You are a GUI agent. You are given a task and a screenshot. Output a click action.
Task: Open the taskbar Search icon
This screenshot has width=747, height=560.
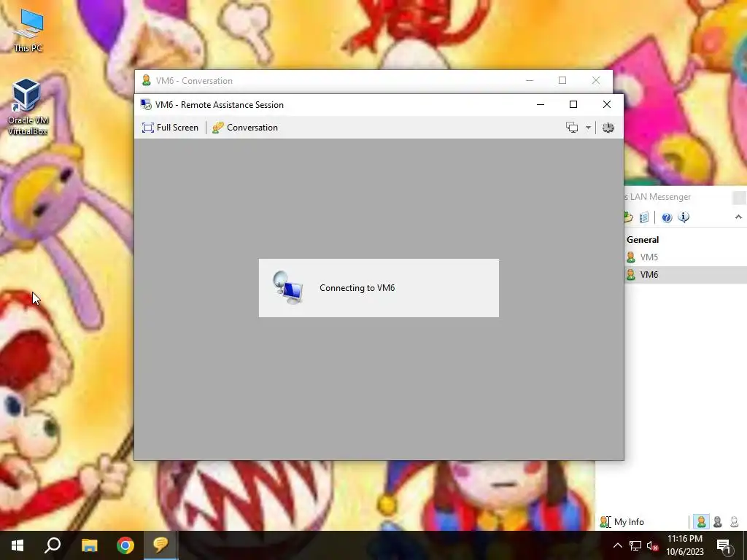point(53,545)
